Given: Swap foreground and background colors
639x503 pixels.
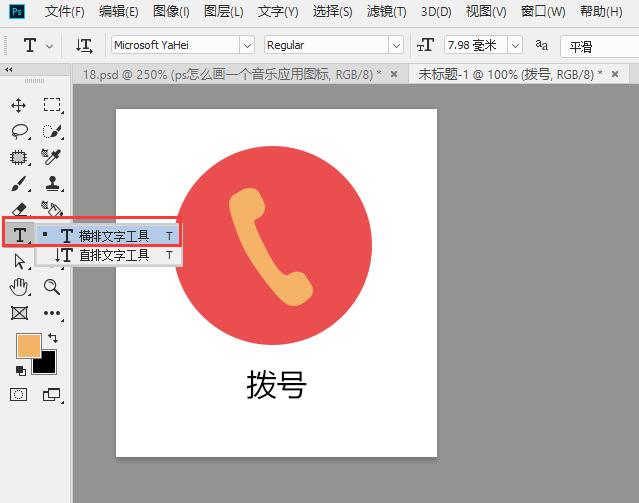Looking at the screenshot, I should pos(53,338).
